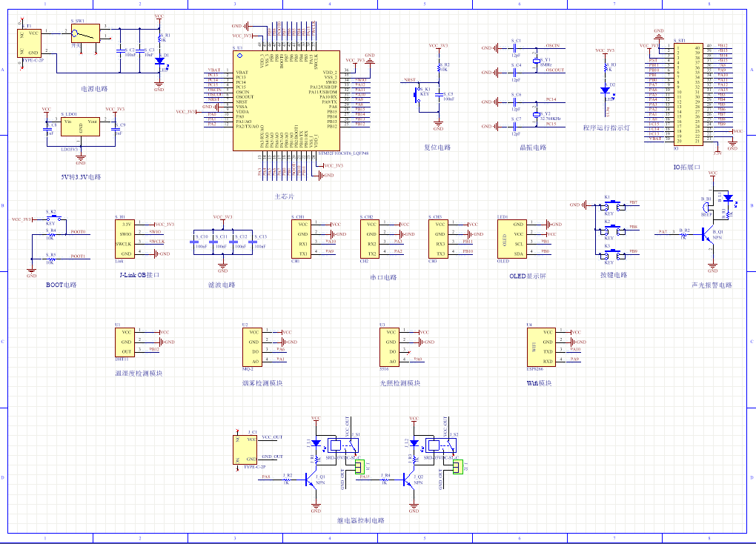The image size is (756, 544).
Task: Select the S_D2 run indicator LED
Action: point(605,90)
